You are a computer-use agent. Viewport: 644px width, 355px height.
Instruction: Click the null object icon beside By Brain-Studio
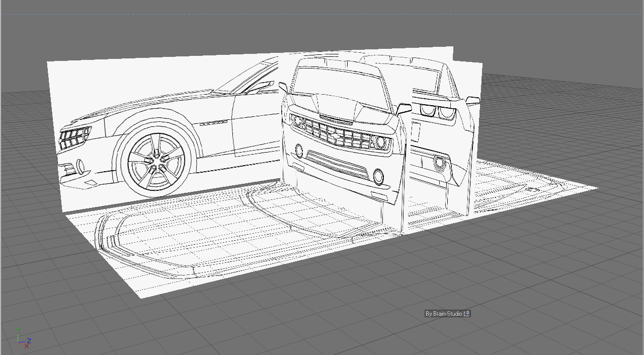pos(467,313)
